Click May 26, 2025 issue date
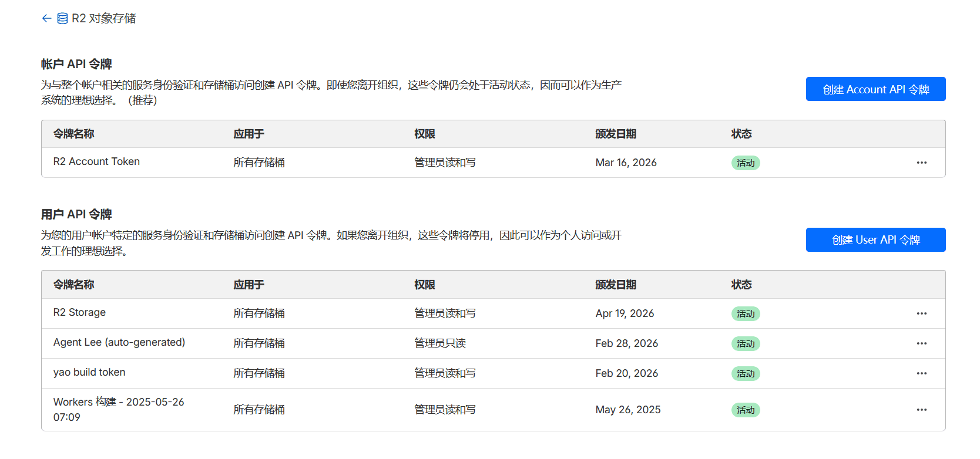The width and height of the screenshot is (980, 459). tap(627, 410)
